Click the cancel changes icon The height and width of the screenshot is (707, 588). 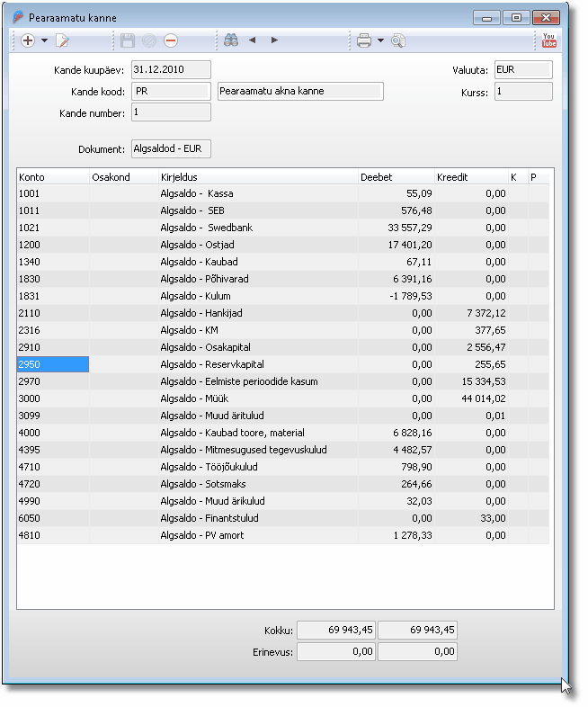pos(149,40)
